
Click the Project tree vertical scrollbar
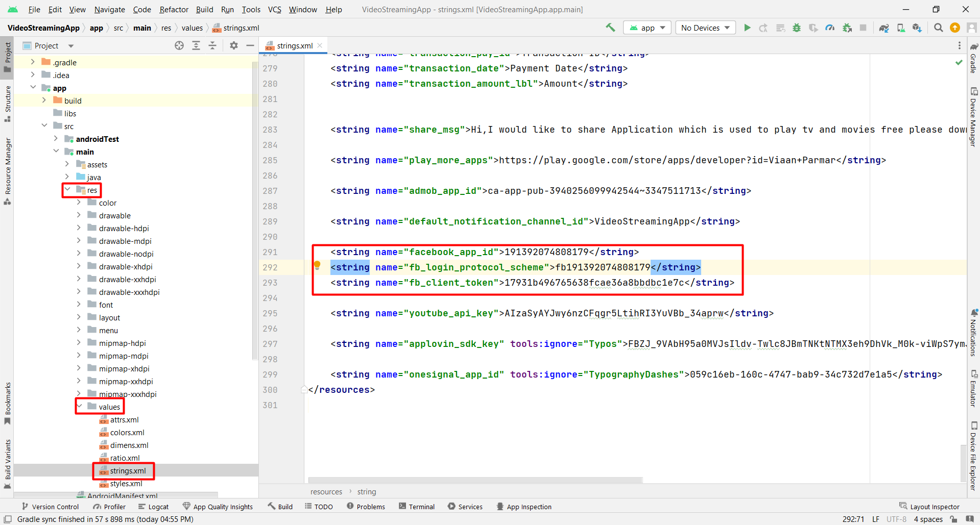pyautogui.click(x=255, y=210)
